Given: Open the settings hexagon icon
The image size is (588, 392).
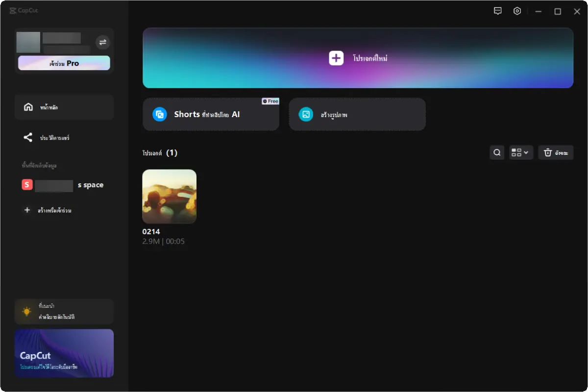Looking at the screenshot, I should coord(517,11).
